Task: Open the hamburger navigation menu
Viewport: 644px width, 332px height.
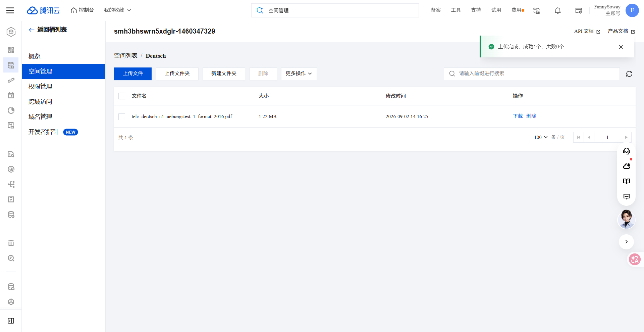Action: click(x=10, y=10)
